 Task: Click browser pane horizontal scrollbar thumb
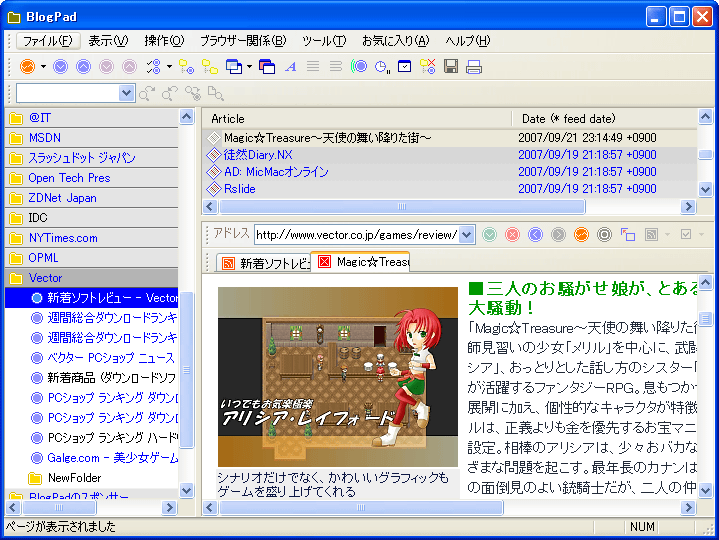[361, 507]
